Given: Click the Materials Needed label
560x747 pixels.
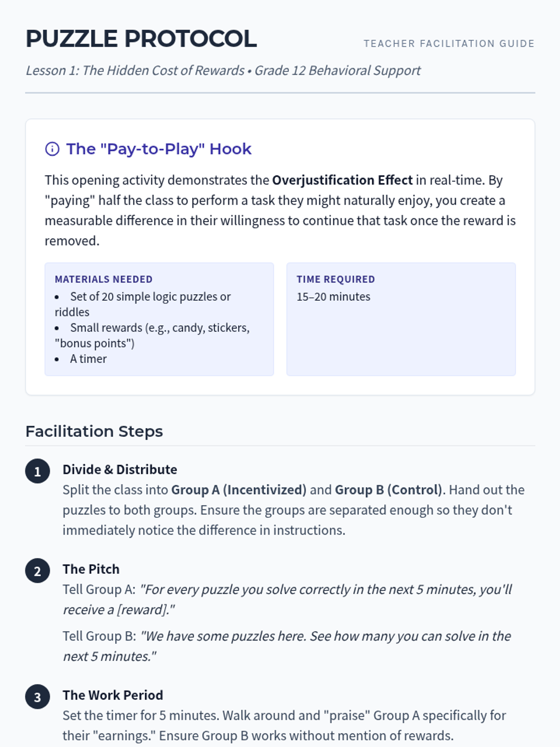Looking at the screenshot, I should 104,279.
